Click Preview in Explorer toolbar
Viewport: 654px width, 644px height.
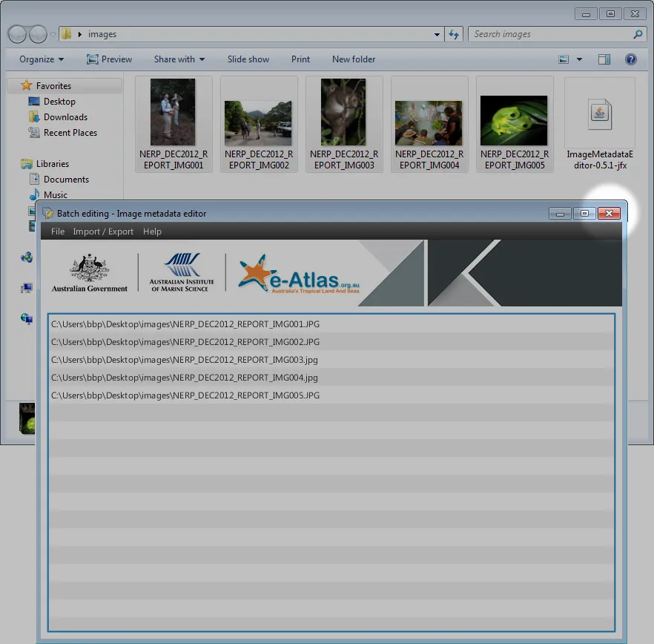click(x=109, y=59)
